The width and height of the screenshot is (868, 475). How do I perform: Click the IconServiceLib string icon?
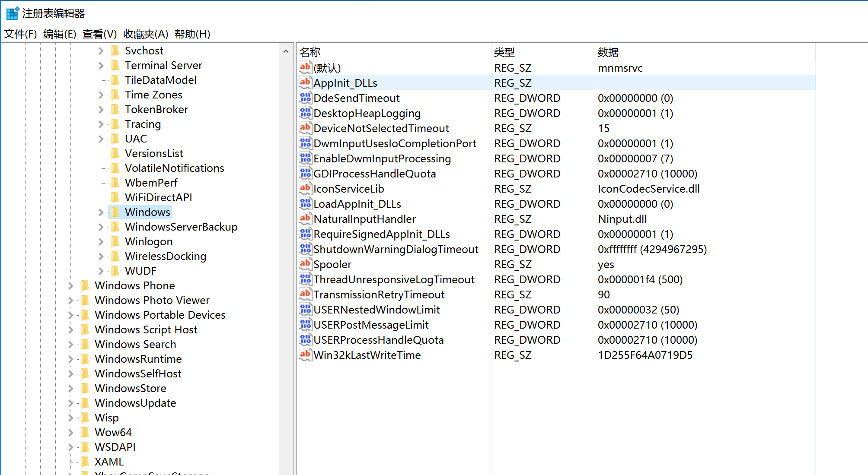point(305,188)
